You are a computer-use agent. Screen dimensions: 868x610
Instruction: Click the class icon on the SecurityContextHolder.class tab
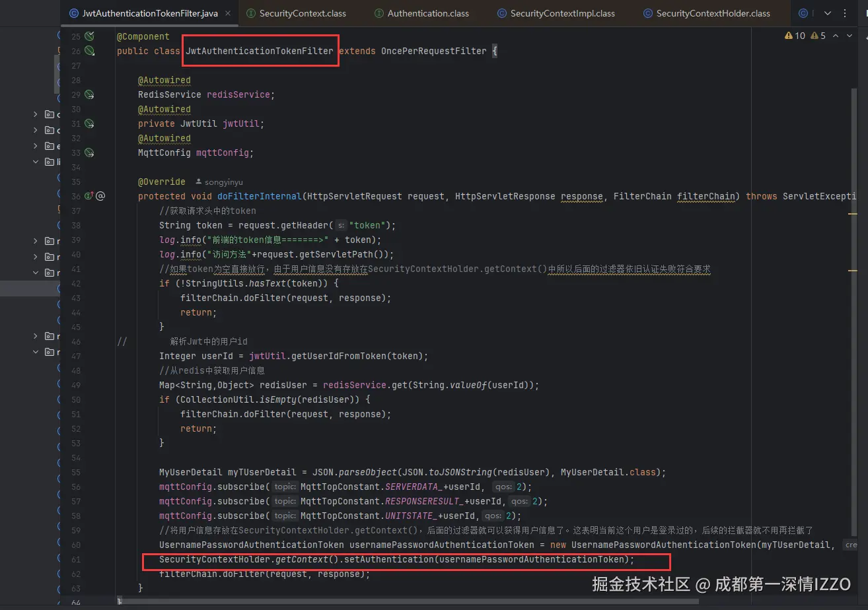tap(648, 13)
